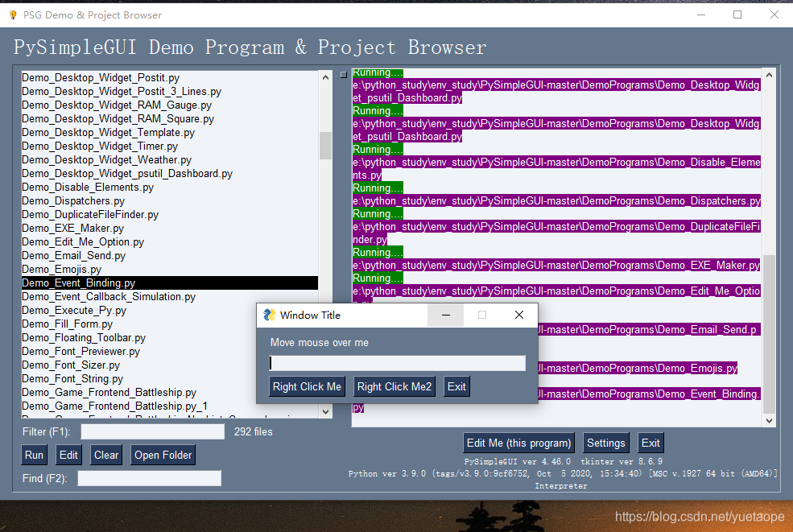This screenshot has width=793, height=532.
Task: Select Demo_Desktop_Widget_Timer.py
Action: (x=169, y=146)
